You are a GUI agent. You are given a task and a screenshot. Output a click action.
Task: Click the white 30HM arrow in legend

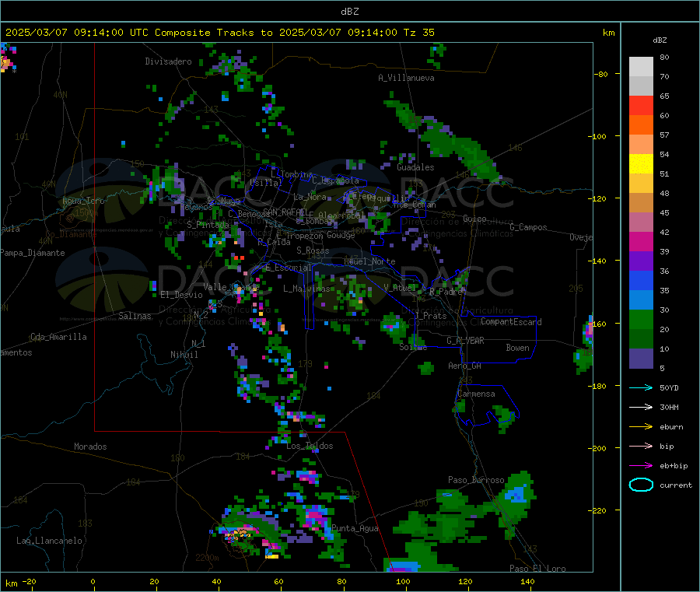[641, 407]
